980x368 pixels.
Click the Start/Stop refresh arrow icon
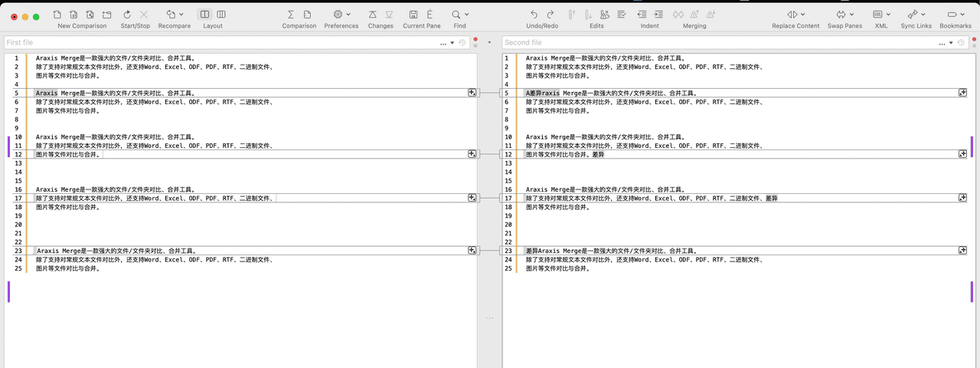point(126,15)
